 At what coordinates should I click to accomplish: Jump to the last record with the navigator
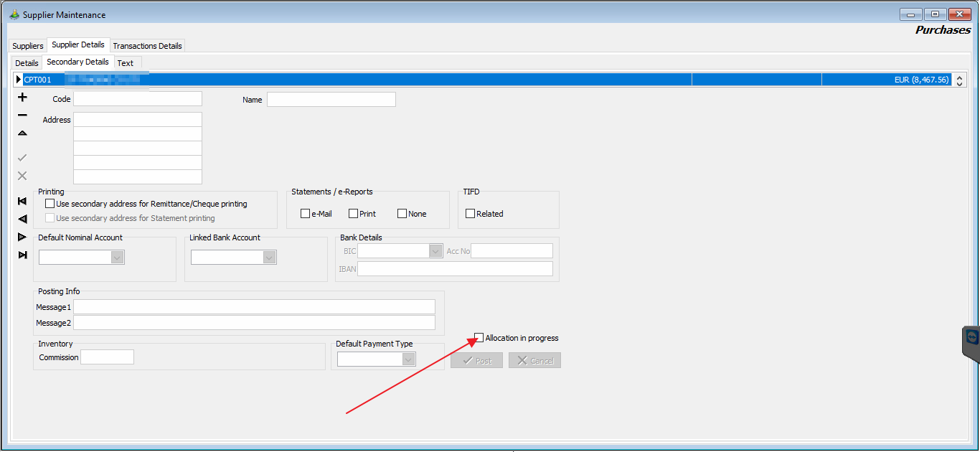(x=22, y=255)
